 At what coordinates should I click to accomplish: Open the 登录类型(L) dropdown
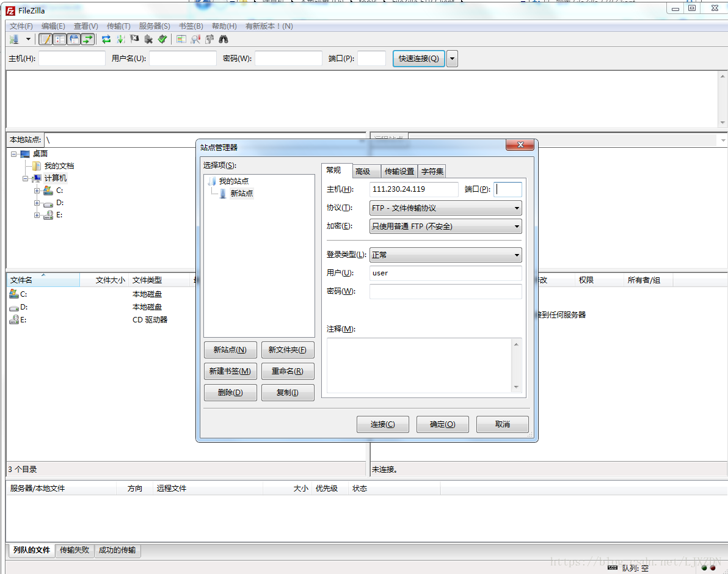pos(446,255)
